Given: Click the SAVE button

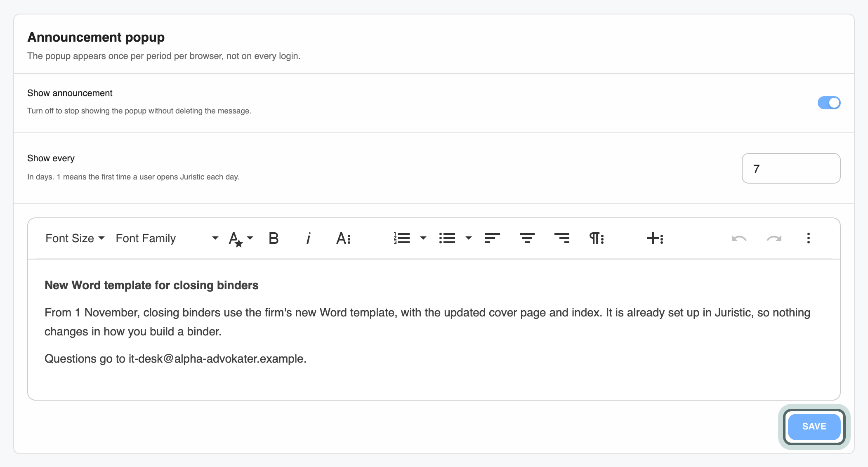Looking at the screenshot, I should coord(814,427).
